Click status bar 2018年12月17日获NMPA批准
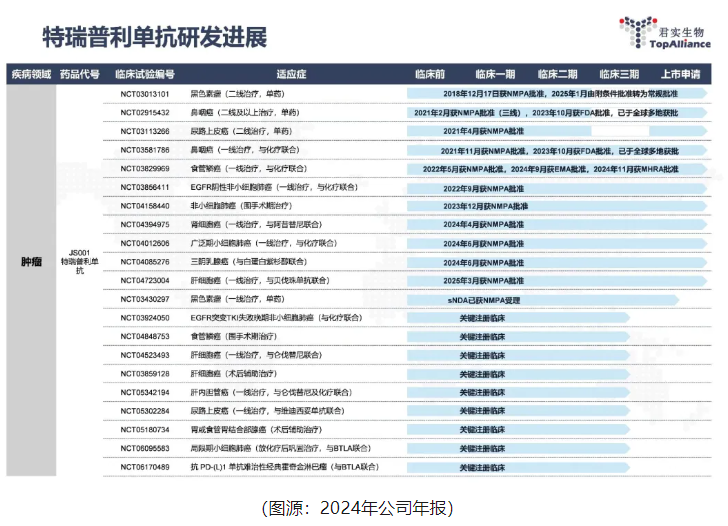This screenshot has width=728, height=526. pos(557,93)
